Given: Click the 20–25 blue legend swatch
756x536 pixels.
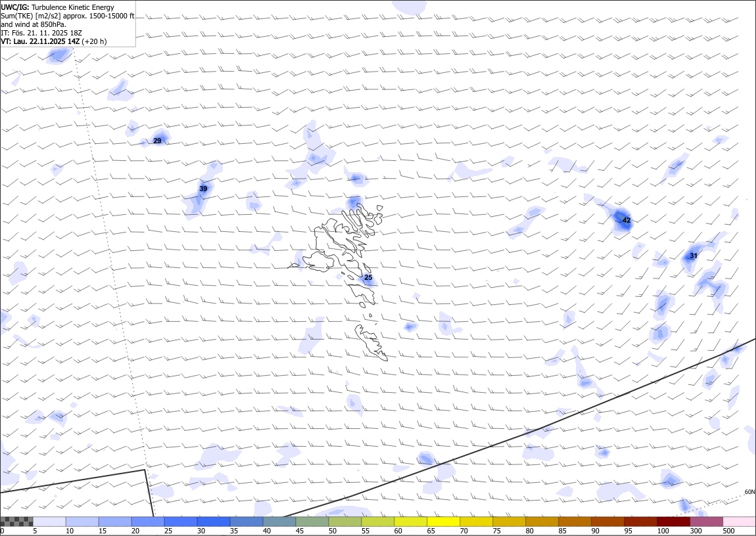Looking at the screenshot, I should point(148,522).
